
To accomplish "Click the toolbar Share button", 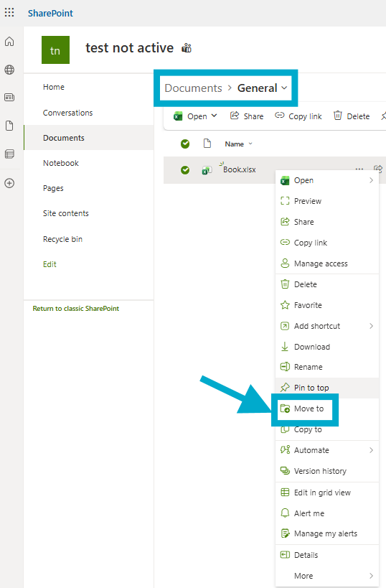I will tap(247, 116).
